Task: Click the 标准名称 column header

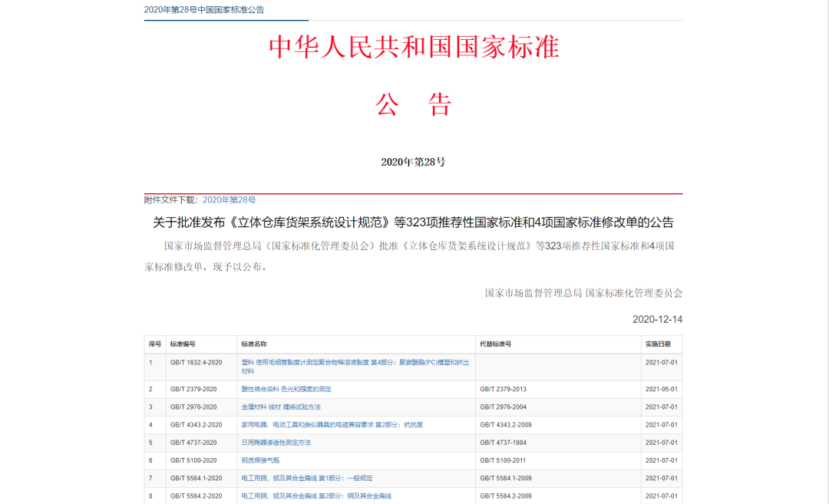Action: point(254,344)
